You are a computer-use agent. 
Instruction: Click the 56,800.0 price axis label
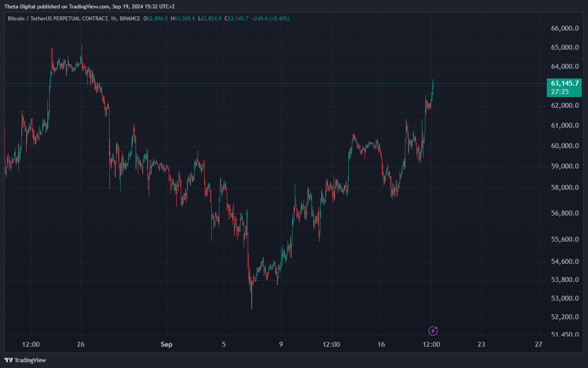click(x=565, y=213)
